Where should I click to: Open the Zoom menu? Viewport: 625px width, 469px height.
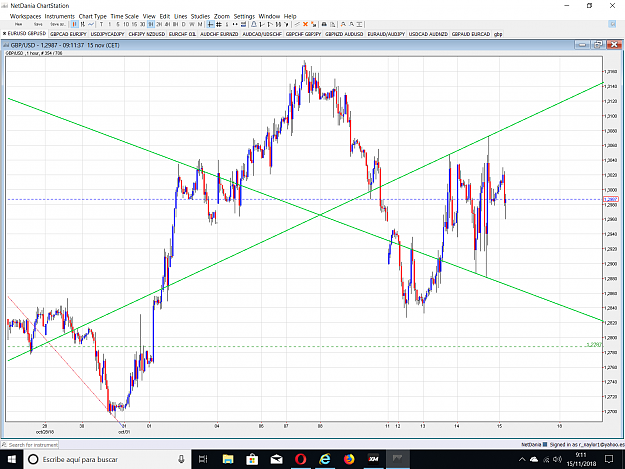coord(222,16)
